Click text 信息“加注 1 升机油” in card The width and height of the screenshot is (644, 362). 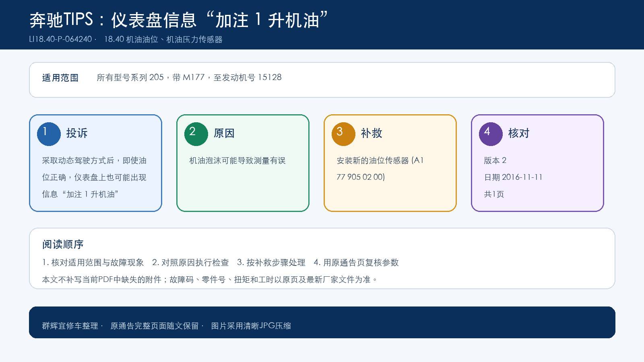pyautogui.click(x=80, y=194)
